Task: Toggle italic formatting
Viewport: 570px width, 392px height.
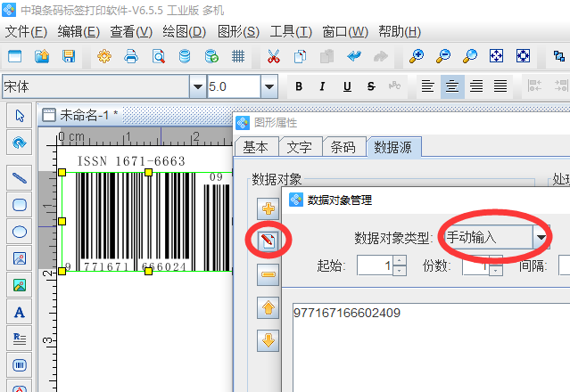Action: pos(322,86)
